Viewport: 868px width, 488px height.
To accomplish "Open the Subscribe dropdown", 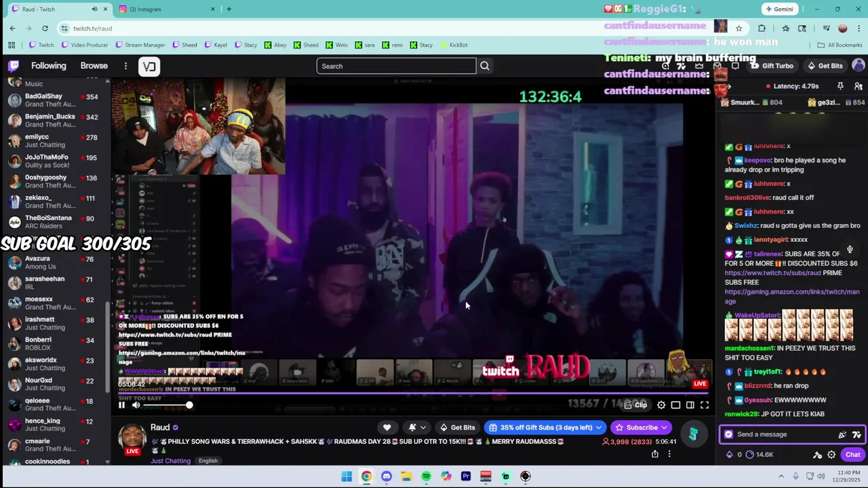I will 641,428.
